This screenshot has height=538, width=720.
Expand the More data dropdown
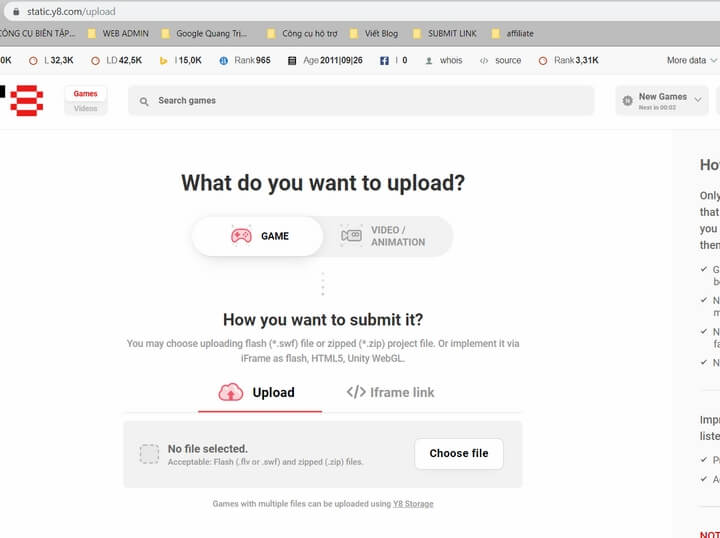692,61
